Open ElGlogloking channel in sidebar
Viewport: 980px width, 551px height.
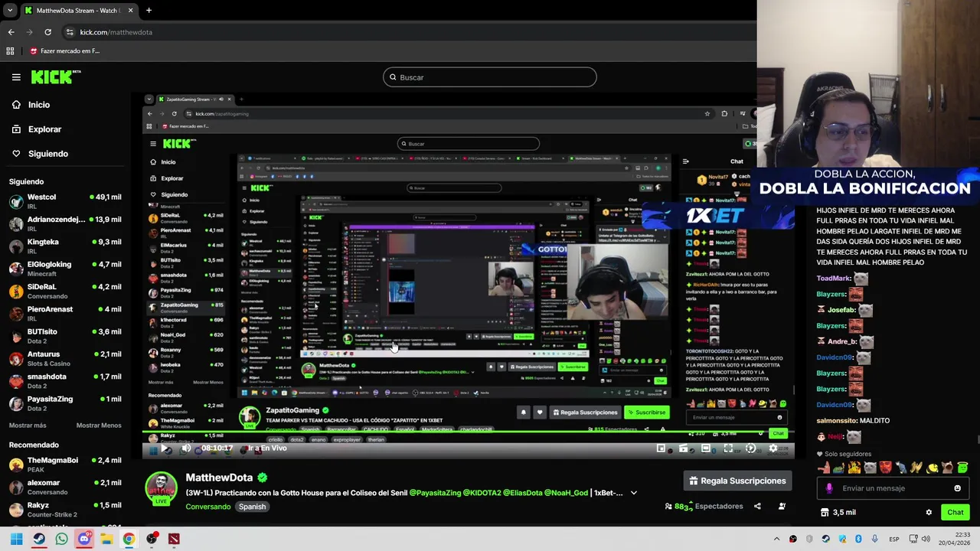[x=65, y=269]
